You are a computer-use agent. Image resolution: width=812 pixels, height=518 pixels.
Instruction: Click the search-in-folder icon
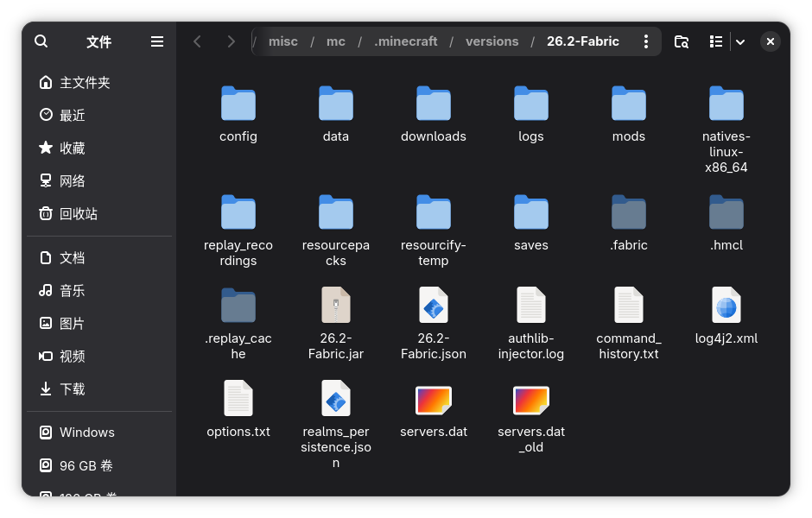(x=682, y=41)
